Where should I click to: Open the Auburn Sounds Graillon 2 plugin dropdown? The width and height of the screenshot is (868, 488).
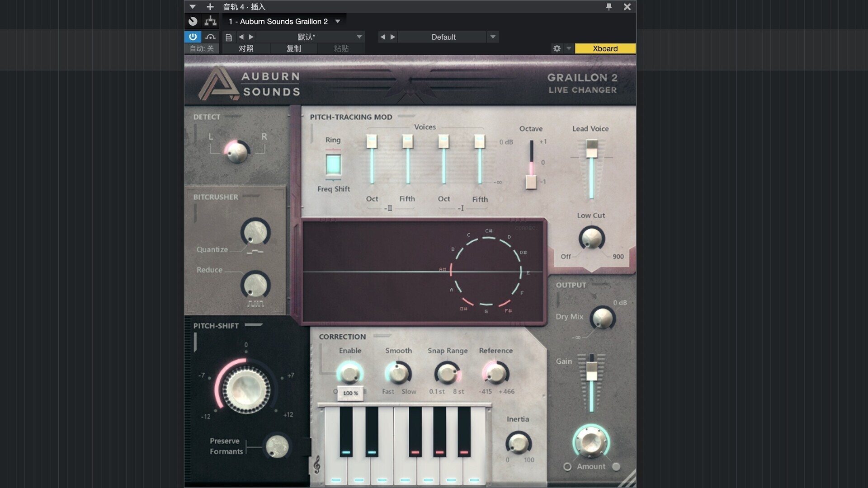tap(284, 21)
